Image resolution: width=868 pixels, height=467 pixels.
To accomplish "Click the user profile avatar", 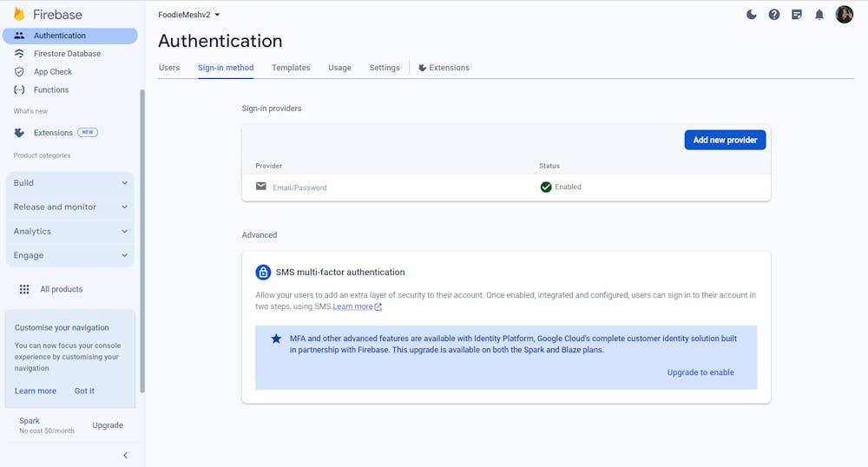I will coord(845,15).
